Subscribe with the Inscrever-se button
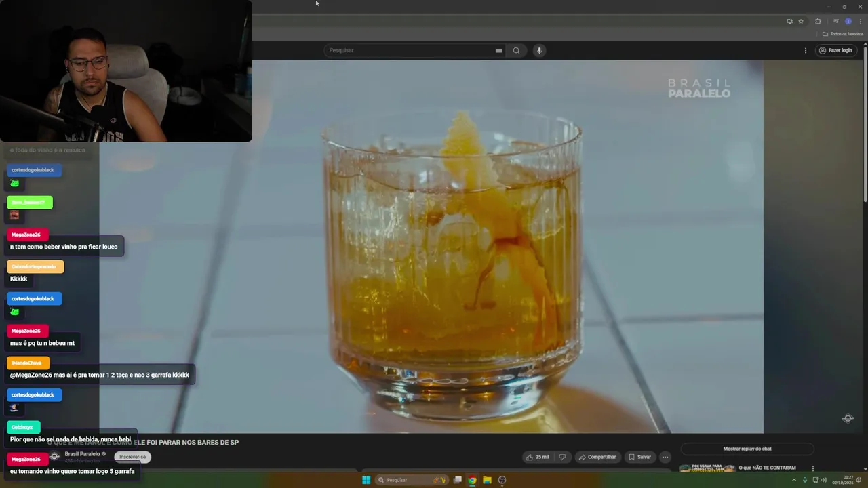The image size is (868, 488). pos(132,457)
